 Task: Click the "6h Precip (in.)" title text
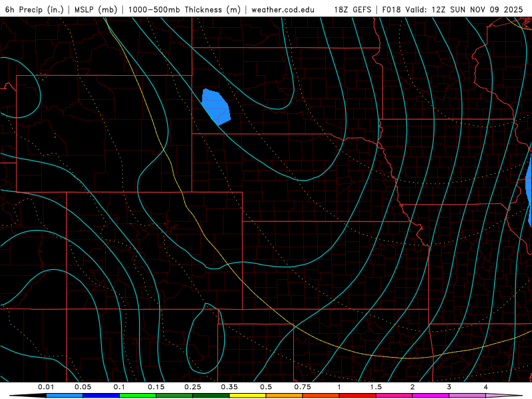[35, 9]
